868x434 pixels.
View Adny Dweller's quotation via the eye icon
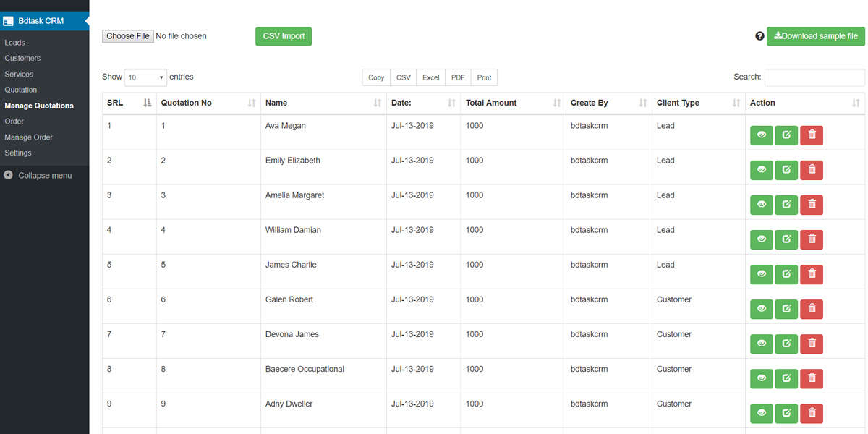click(x=762, y=413)
